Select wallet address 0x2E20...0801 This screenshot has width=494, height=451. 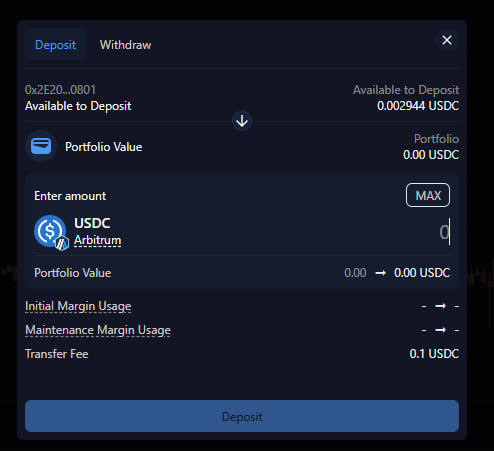(x=61, y=90)
